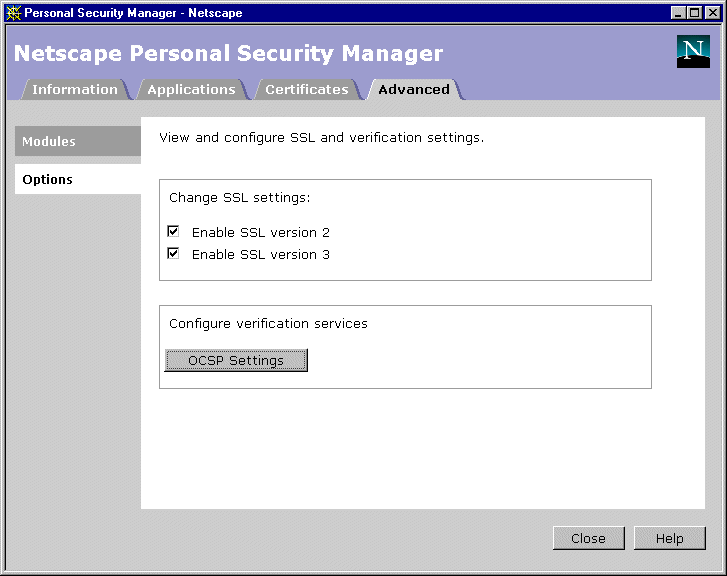The height and width of the screenshot is (576, 727).
Task: Show the Modules section in sidebar
Action: (77, 142)
